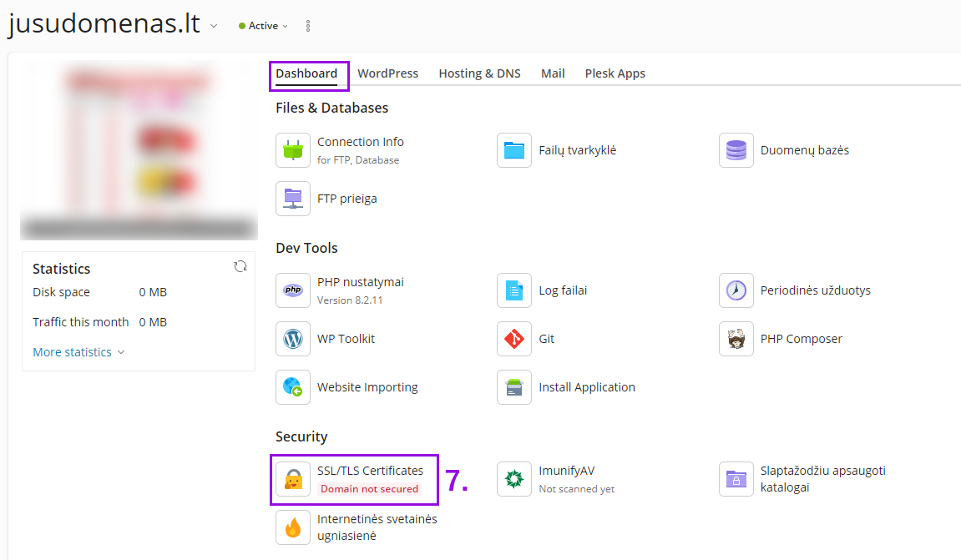Viewport: 961px width, 560px height.
Task: Click the for FTP, Database subtitle
Action: (x=358, y=160)
